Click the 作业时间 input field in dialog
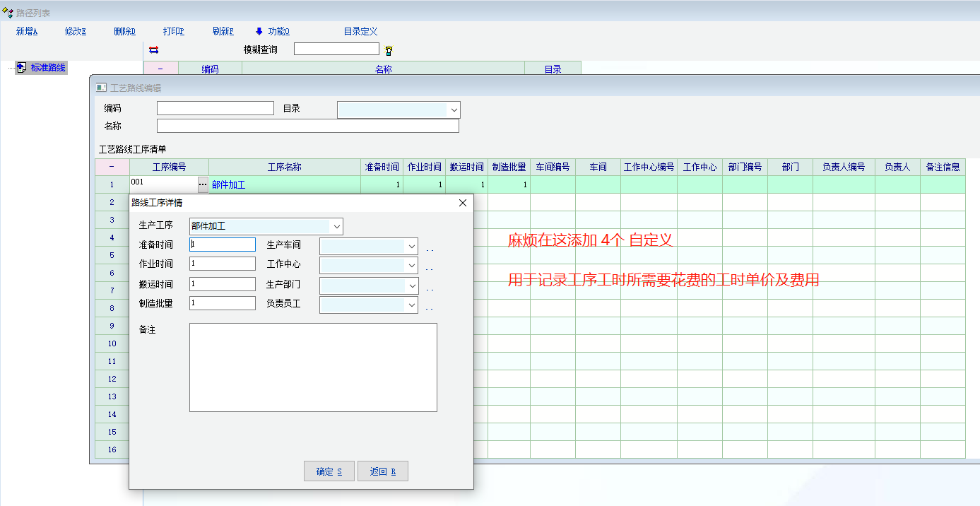The width and height of the screenshot is (980, 506). [223, 264]
